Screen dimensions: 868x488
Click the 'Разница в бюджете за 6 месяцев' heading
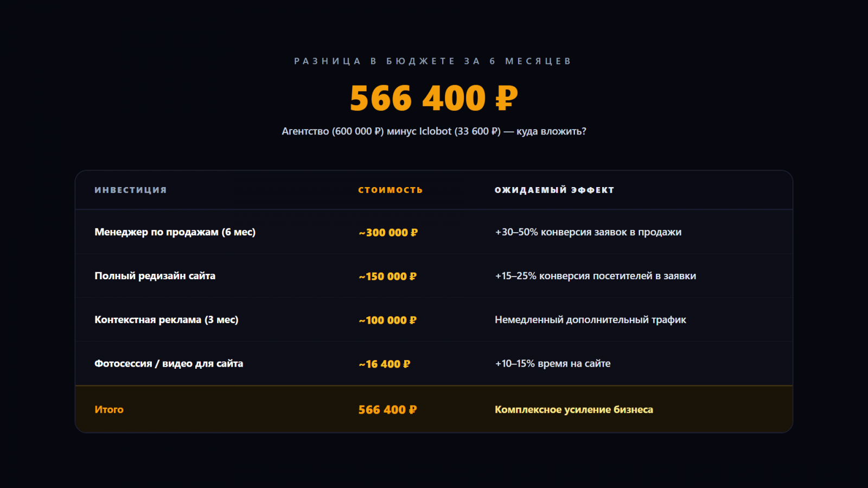tap(433, 61)
